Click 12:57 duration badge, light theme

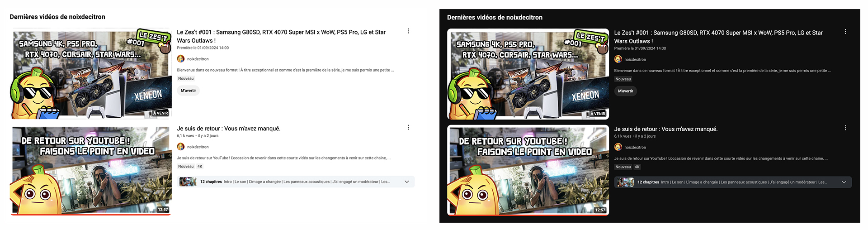point(163,210)
